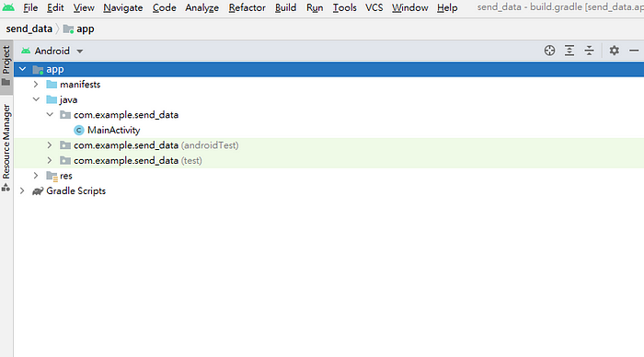Click the Android robot icon in view selector

[26, 51]
